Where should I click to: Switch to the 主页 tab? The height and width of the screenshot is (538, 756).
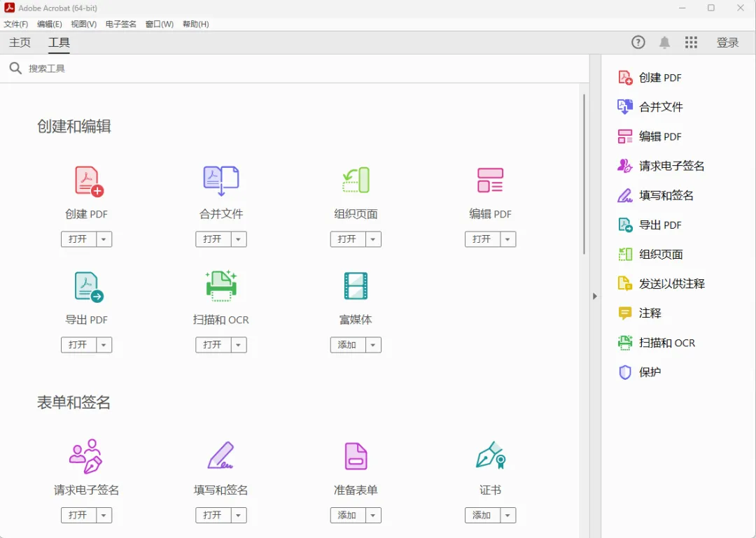tap(20, 43)
